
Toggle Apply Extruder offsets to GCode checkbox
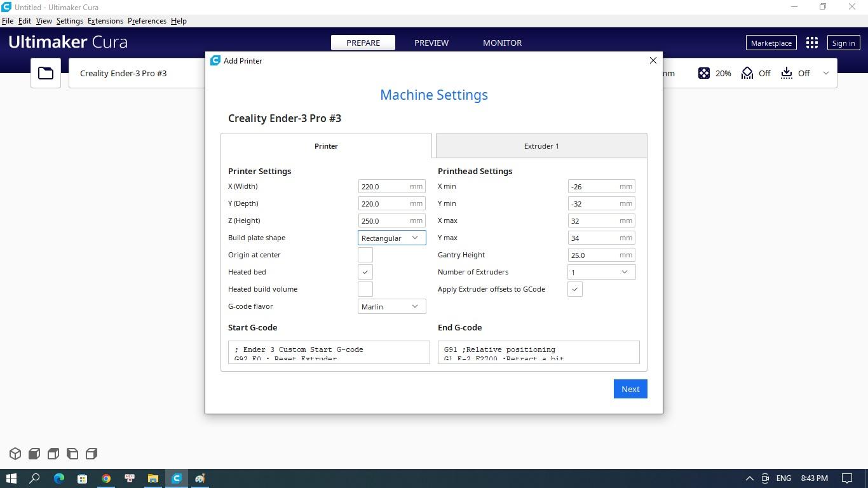point(575,289)
